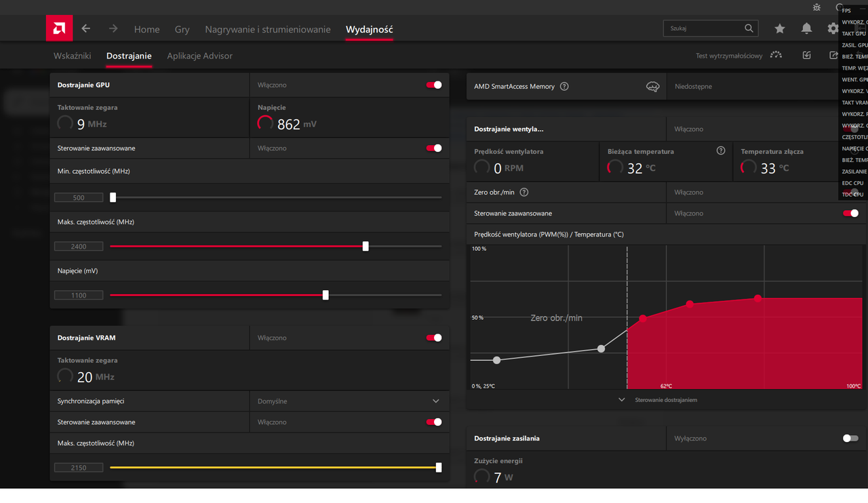Screen dimensions: 868x503
Task: Click the share/export profile icon
Action: pos(833,55)
